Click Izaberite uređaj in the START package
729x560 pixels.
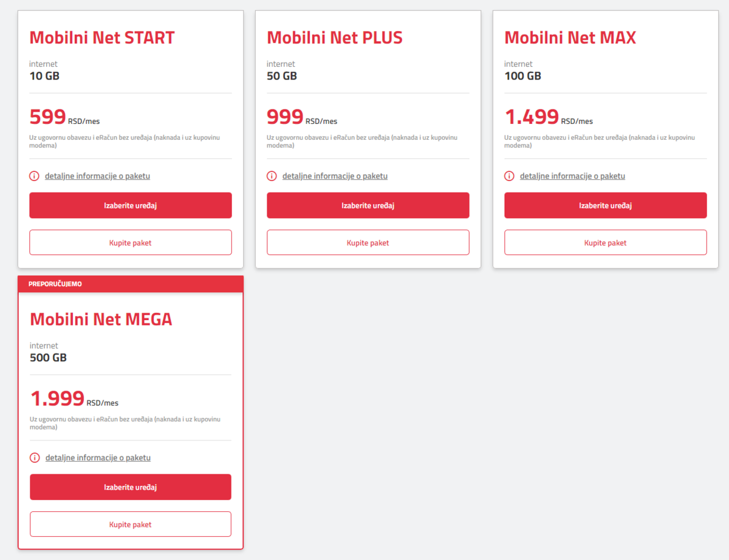click(x=131, y=205)
